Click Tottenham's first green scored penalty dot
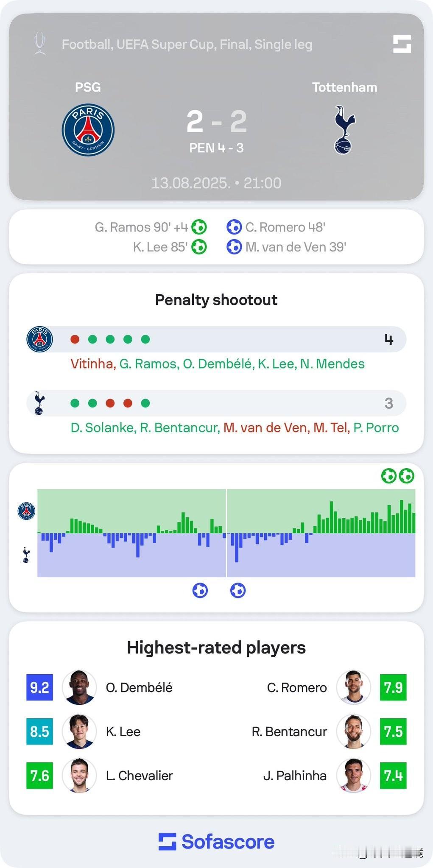The image size is (433, 868). [x=75, y=403]
